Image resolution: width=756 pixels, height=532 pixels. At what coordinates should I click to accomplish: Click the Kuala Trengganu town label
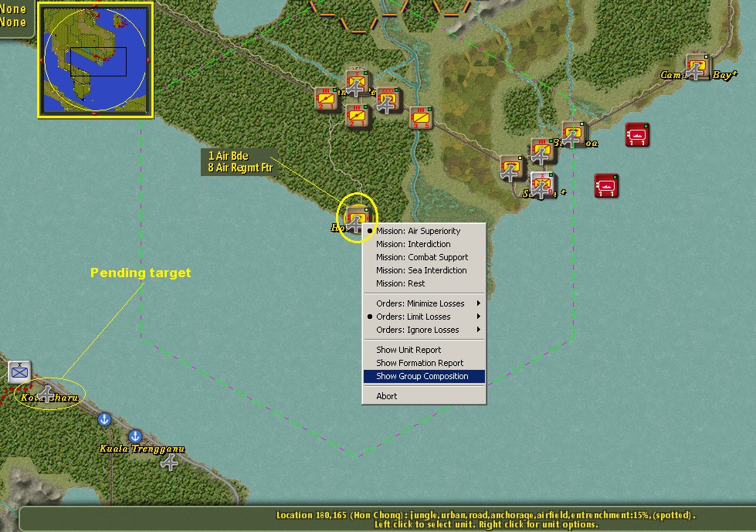click(142, 449)
